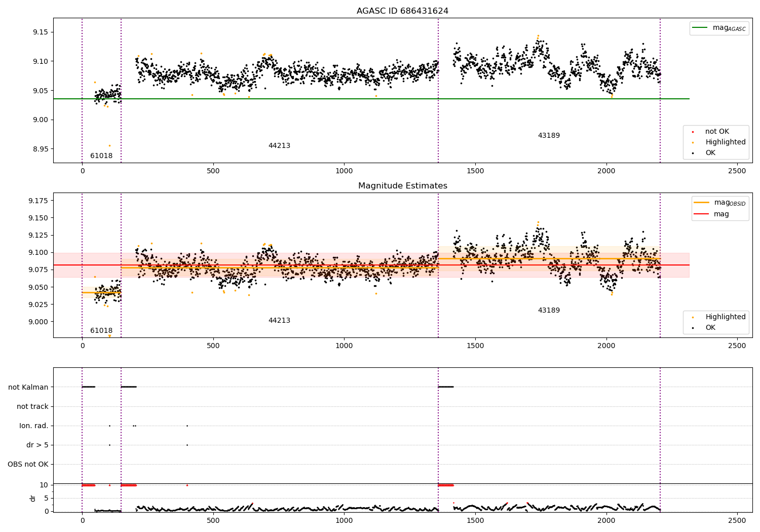Click obsid label 61018 in Magnitude Estimates plot
Viewport: 760px width, 532px height.
coord(101,331)
